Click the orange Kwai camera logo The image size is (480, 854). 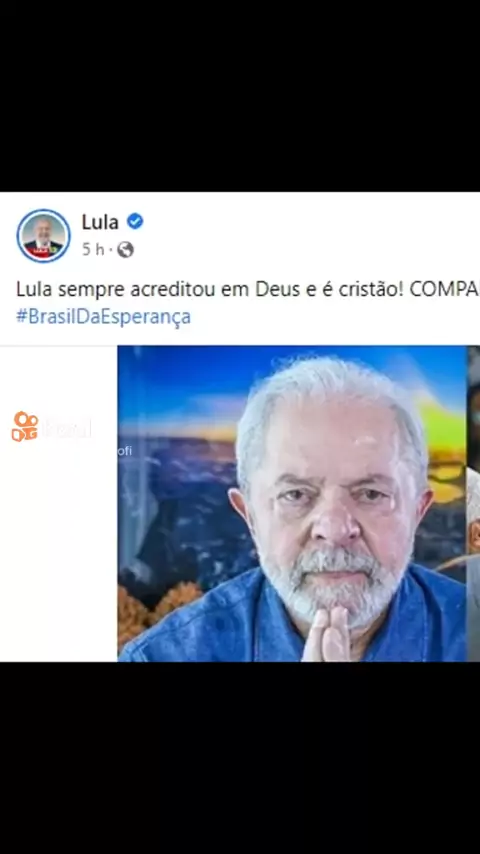pos(25,426)
